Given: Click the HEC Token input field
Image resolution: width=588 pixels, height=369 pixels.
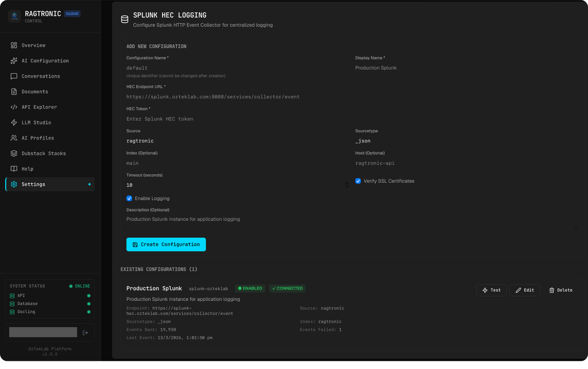Looking at the screenshot, I should [x=210, y=119].
